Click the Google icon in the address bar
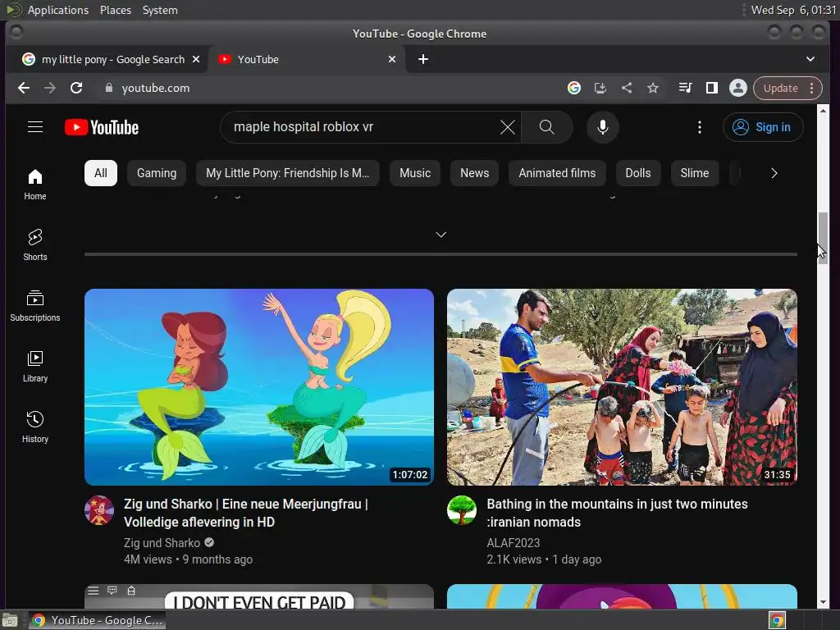The image size is (840, 630). [x=573, y=88]
